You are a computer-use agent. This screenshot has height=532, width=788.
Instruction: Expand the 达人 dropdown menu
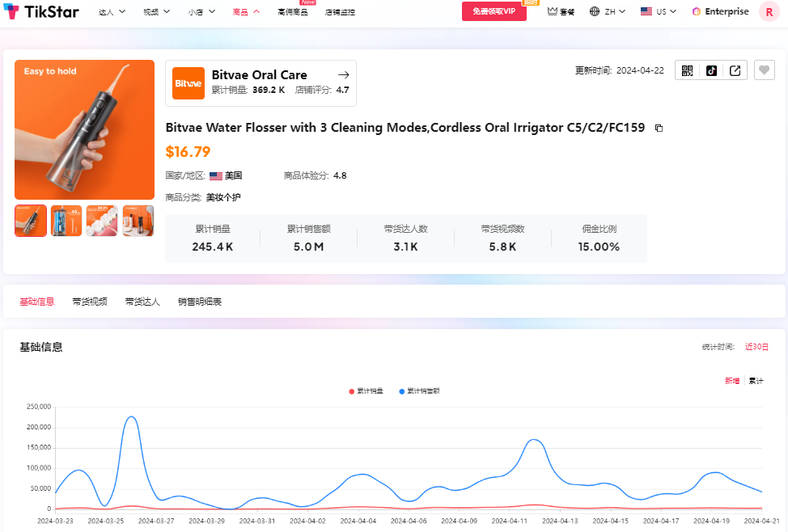pyautogui.click(x=112, y=11)
